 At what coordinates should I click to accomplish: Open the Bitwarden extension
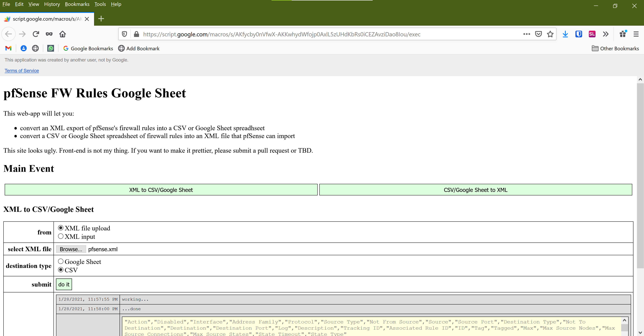[578, 34]
